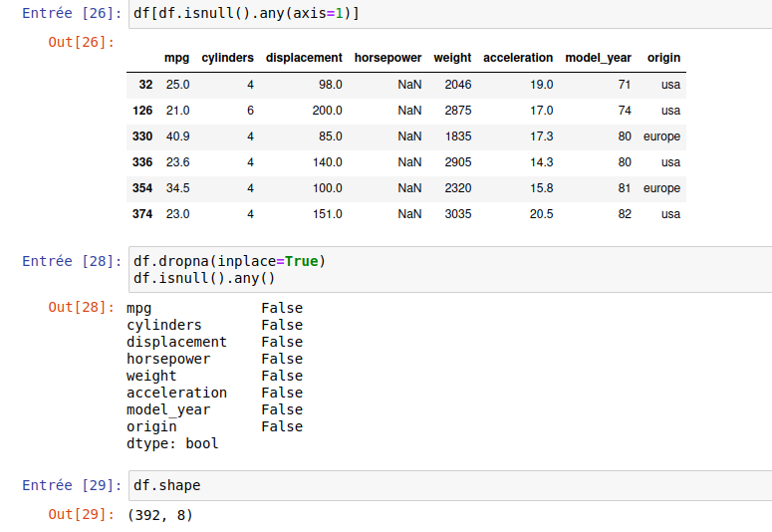Click the mpg column header
This screenshot has width=772, height=532.
176,58
